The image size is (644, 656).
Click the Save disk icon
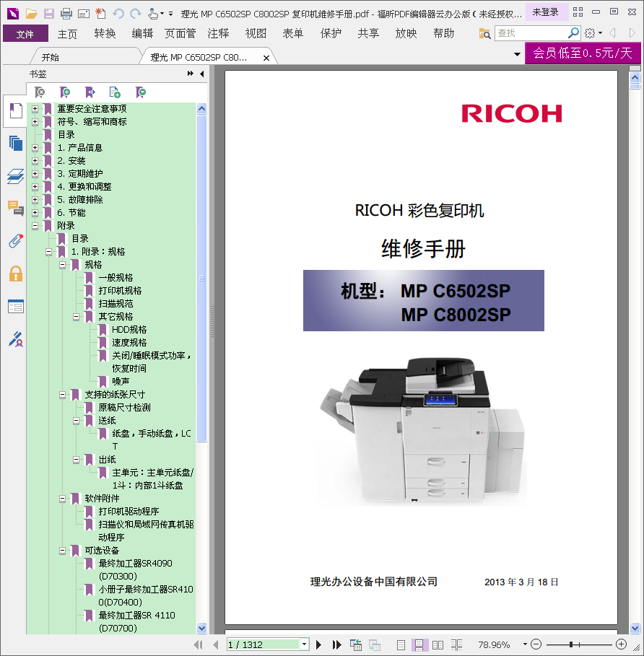click(48, 14)
